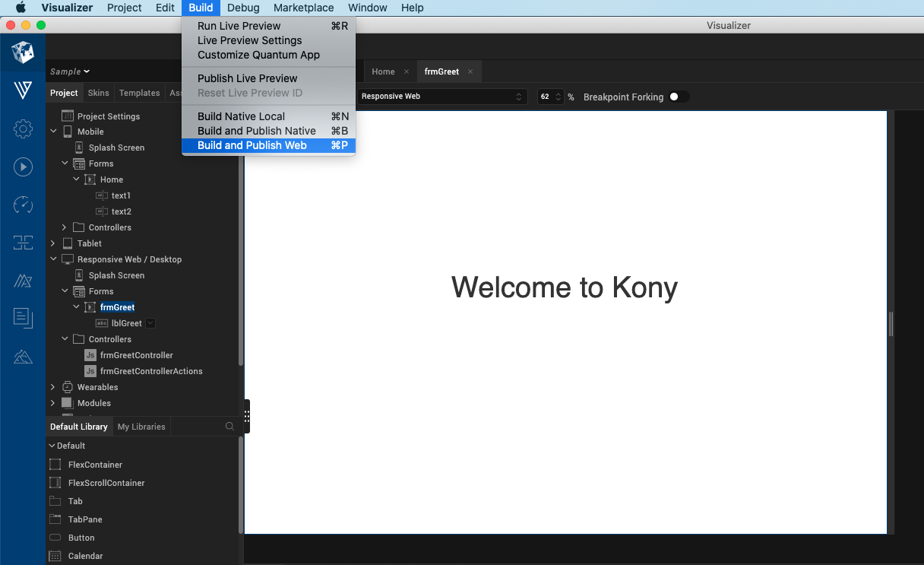Choose Run Live Preview from Build menu

click(269, 26)
